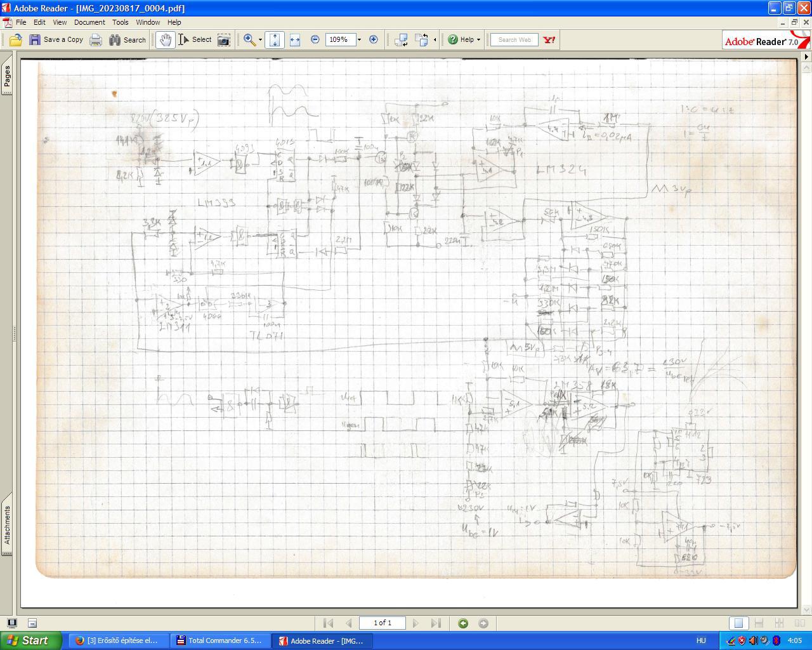This screenshot has width=812, height=650.
Task: Open the Edit menu
Action: click(x=39, y=22)
